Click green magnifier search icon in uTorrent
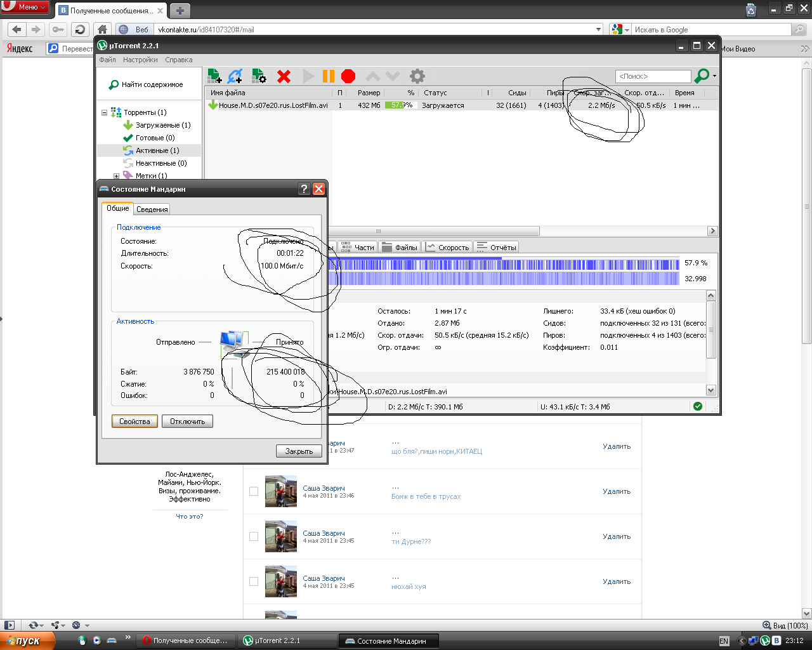 point(701,76)
